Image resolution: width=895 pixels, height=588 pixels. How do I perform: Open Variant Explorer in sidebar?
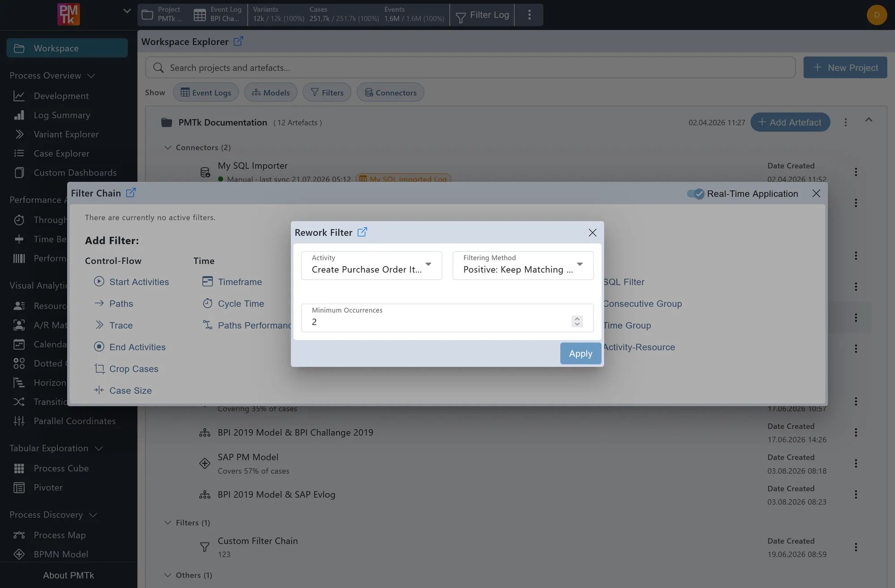click(x=66, y=134)
